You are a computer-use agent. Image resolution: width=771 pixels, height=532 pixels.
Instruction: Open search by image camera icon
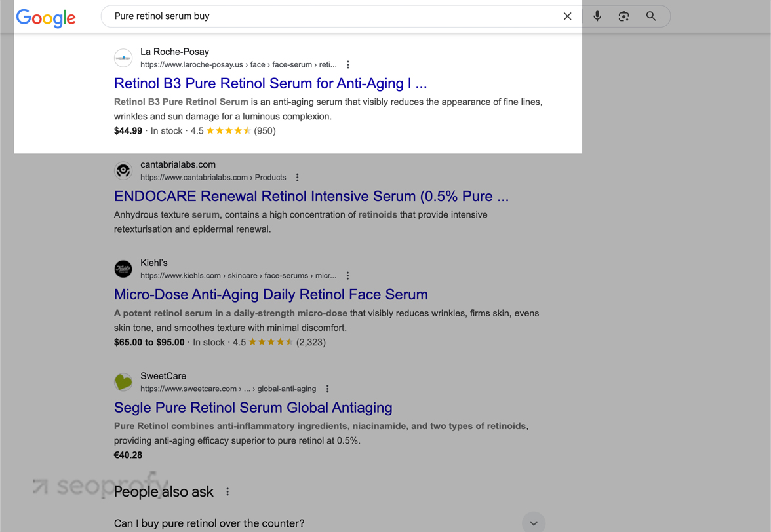(623, 16)
